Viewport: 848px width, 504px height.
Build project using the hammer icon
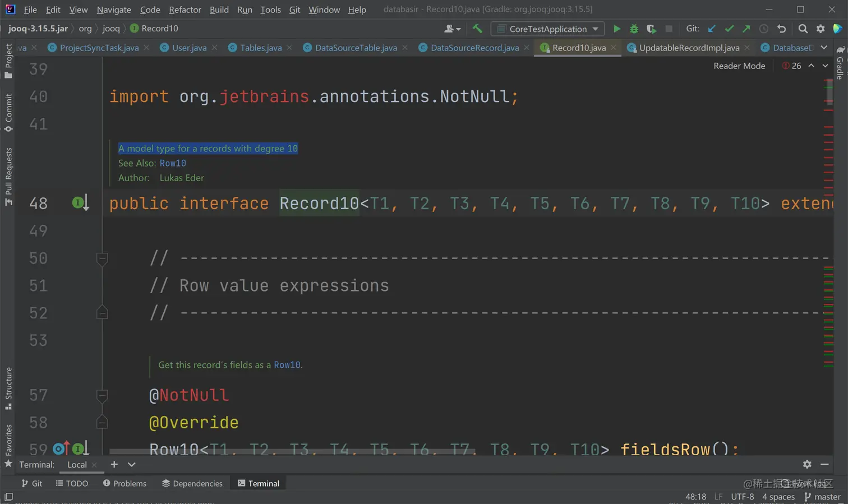477,29
